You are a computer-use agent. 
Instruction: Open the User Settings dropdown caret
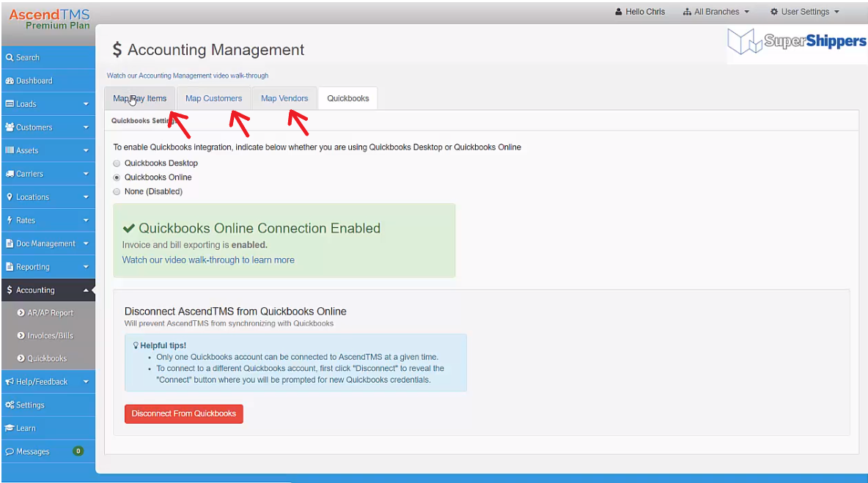point(836,12)
